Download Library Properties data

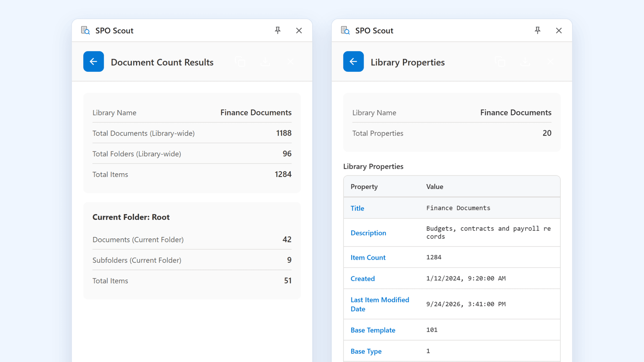click(x=525, y=62)
